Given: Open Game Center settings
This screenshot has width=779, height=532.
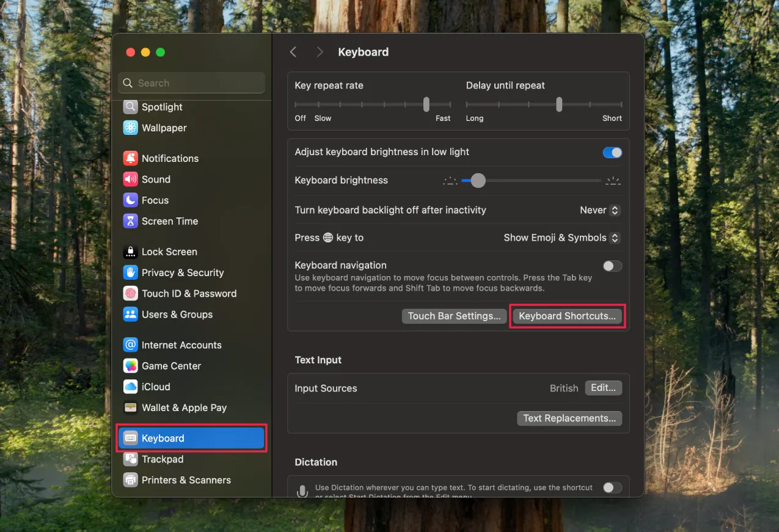Looking at the screenshot, I should (191, 365).
